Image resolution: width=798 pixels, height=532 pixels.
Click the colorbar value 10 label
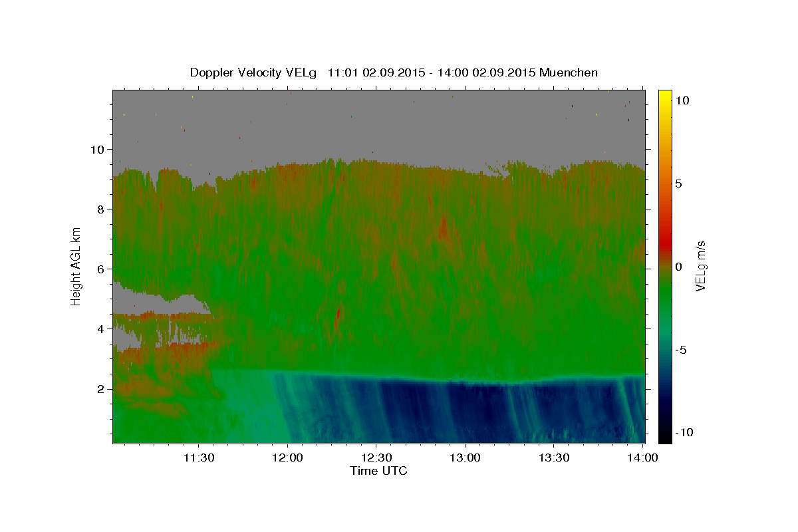coord(682,100)
